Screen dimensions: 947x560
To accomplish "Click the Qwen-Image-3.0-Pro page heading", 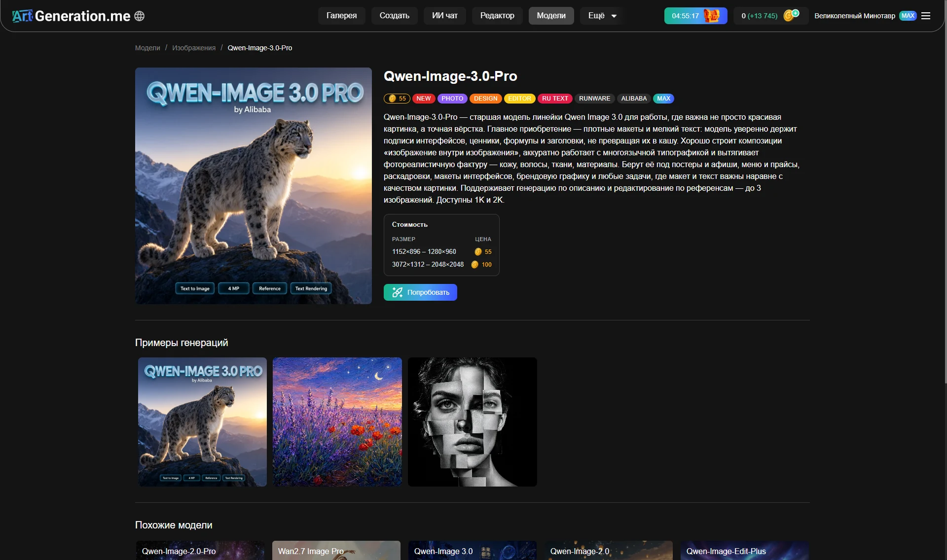I will [x=450, y=76].
